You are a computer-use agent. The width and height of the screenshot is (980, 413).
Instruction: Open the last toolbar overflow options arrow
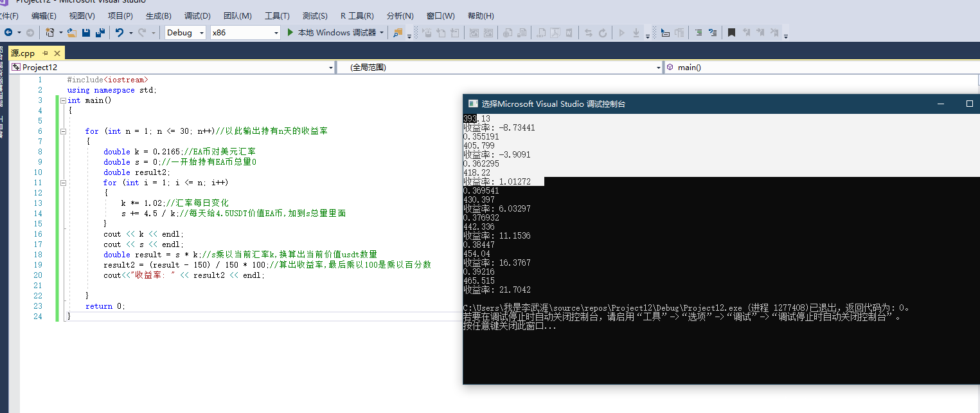coord(786,35)
